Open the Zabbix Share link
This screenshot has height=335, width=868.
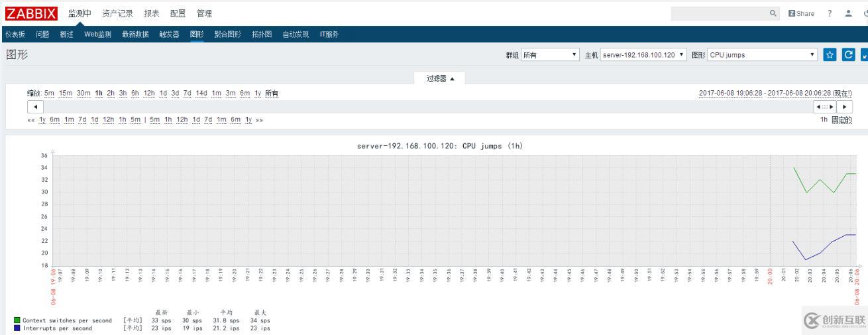coord(801,13)
